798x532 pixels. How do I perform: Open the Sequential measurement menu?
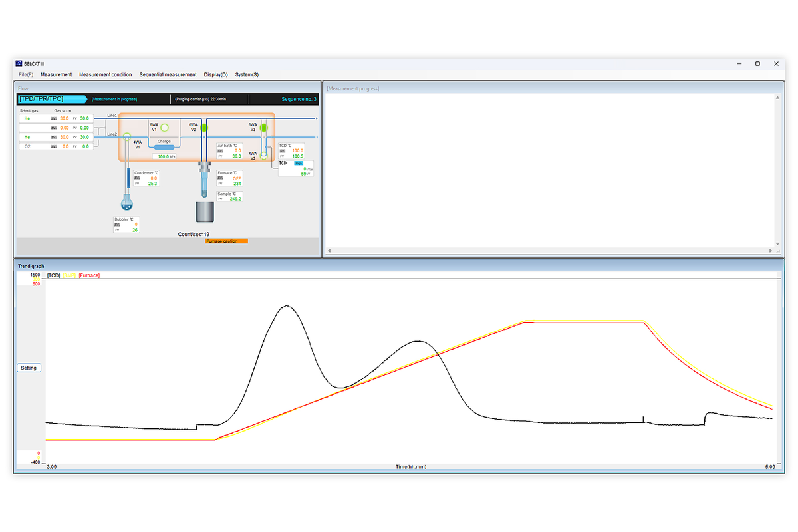pos(168,74)
